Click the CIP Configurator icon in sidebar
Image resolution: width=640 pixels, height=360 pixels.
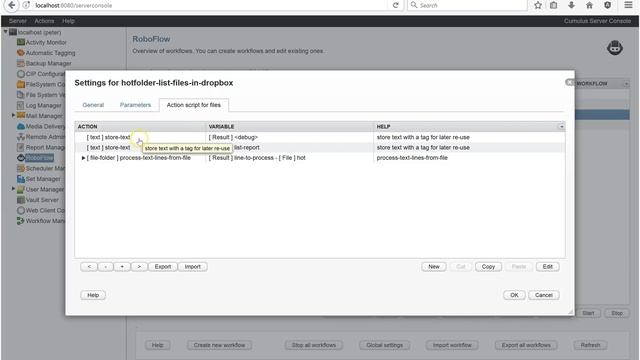21,74
